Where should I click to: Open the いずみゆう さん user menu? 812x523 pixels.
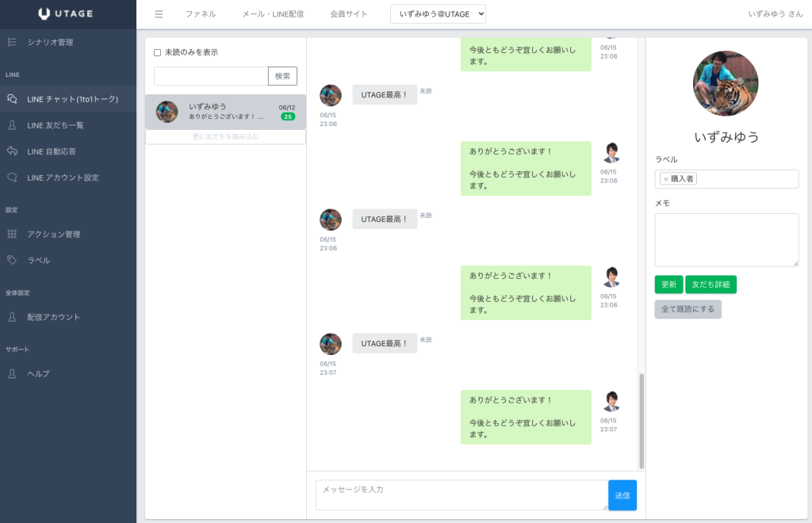click(x=775, y=14)
